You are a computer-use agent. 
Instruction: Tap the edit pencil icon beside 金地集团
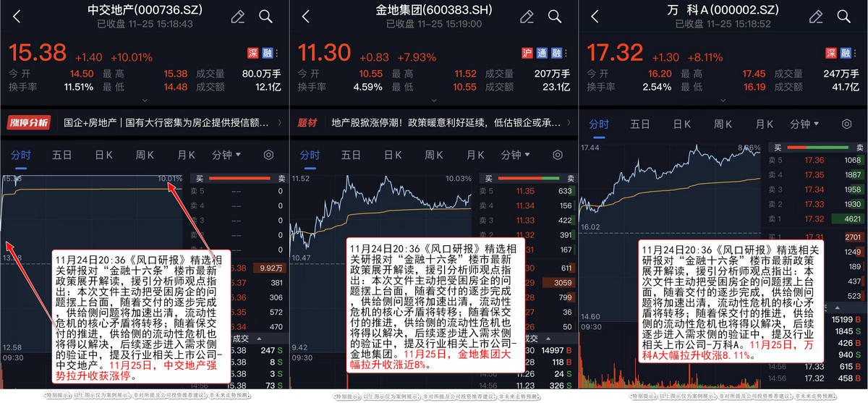(527, 16)
